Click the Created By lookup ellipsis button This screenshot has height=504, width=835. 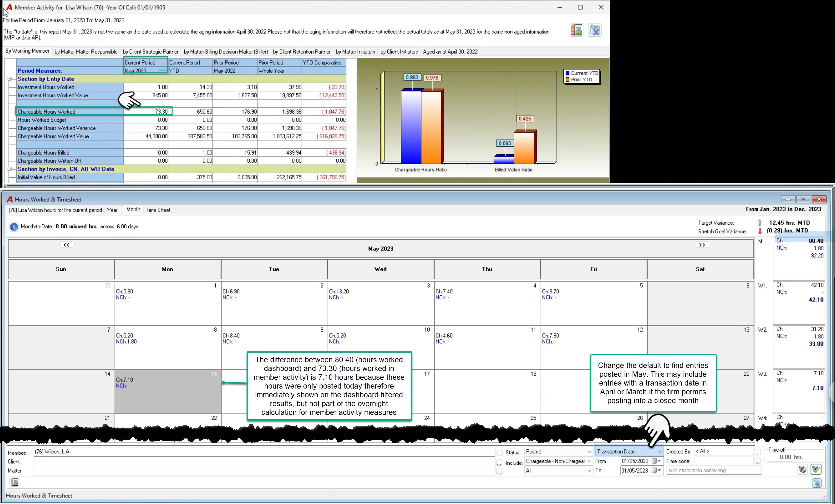click(x=758, y=452)
